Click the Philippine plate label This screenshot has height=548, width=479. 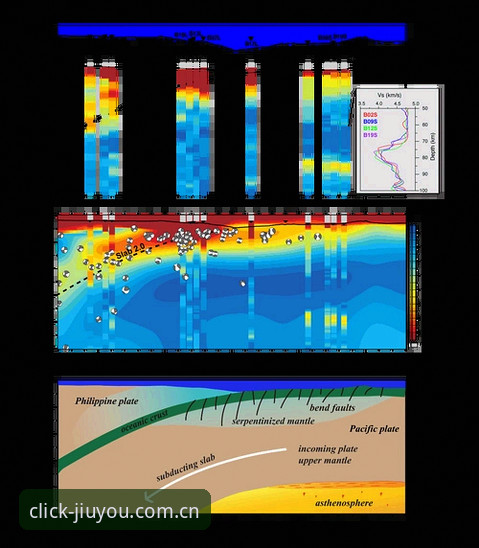pos(107,401)
